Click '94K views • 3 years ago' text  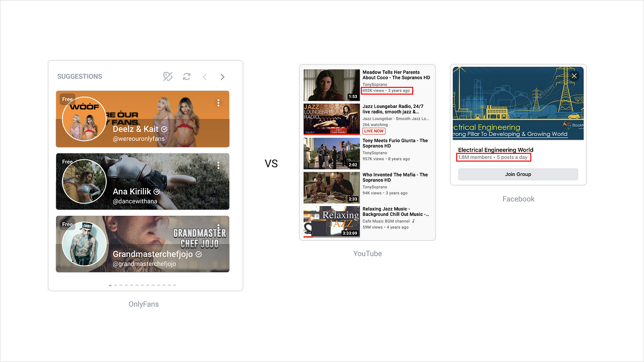coord(385,193)
